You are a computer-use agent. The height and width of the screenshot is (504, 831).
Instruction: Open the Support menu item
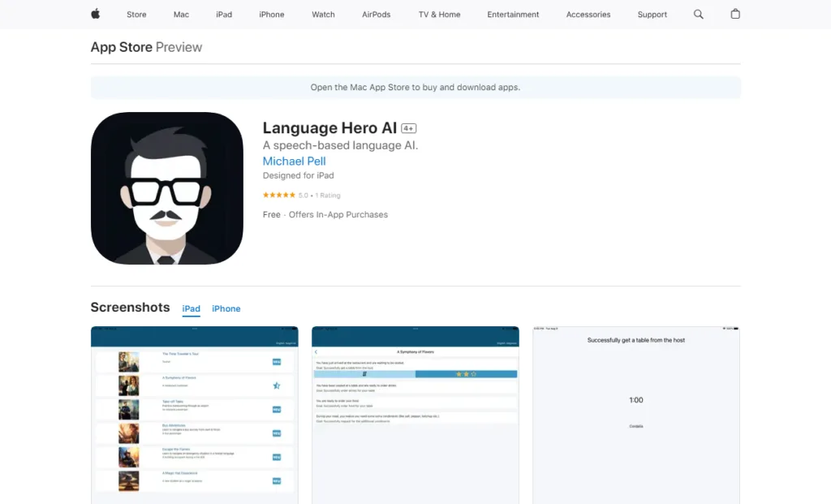pos(652,15)
